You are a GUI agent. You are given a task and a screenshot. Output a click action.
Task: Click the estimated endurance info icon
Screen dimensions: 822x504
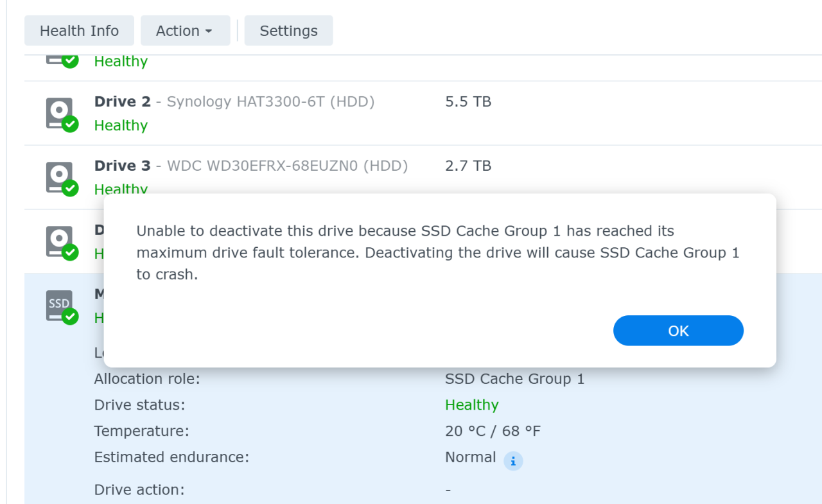pyautogui.click(x=513, y=460)
